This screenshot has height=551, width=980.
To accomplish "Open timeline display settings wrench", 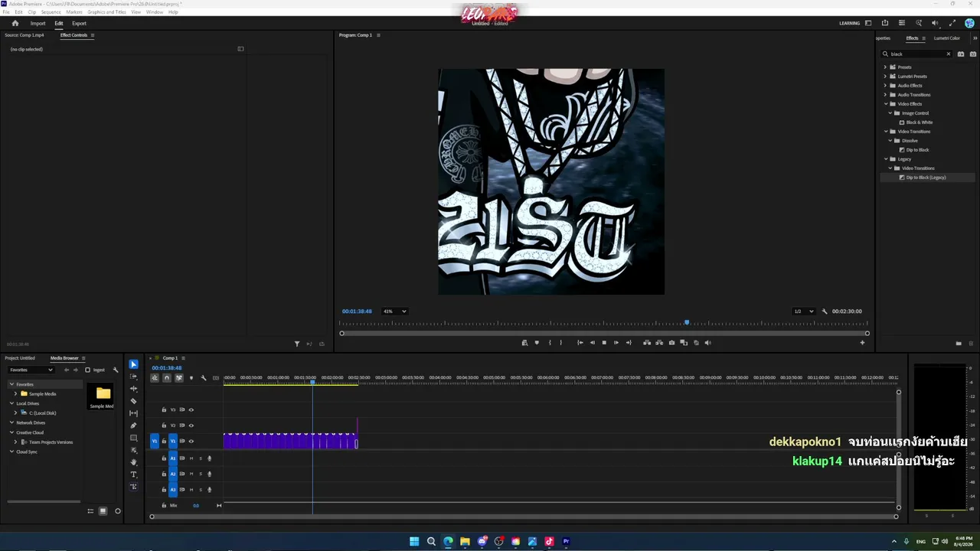I will [204, 377].
